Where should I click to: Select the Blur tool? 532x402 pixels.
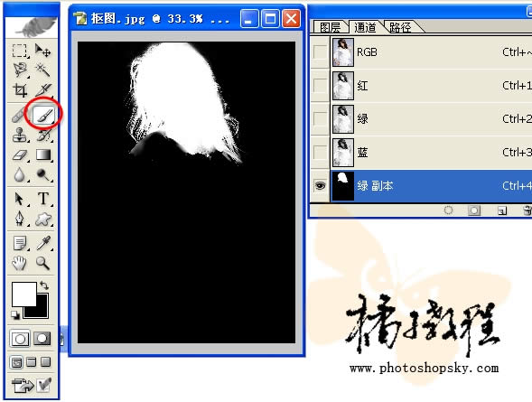point(19,175)
